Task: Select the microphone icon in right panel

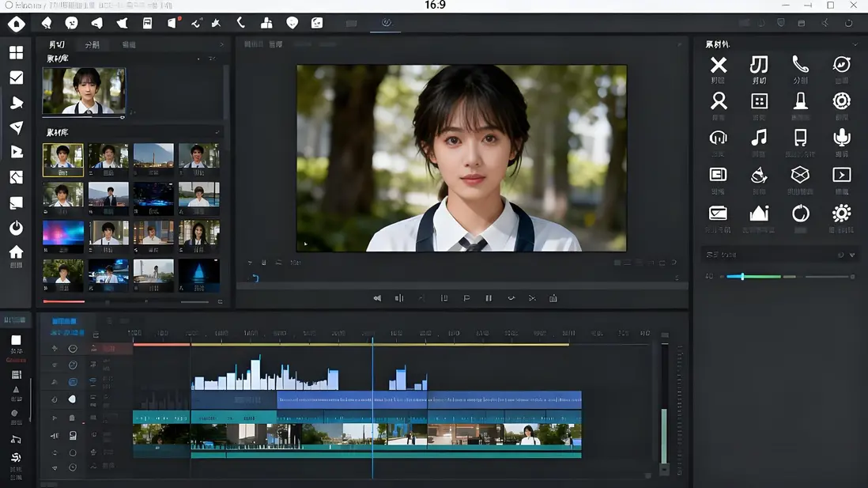Action: click(x=841, y=137)
